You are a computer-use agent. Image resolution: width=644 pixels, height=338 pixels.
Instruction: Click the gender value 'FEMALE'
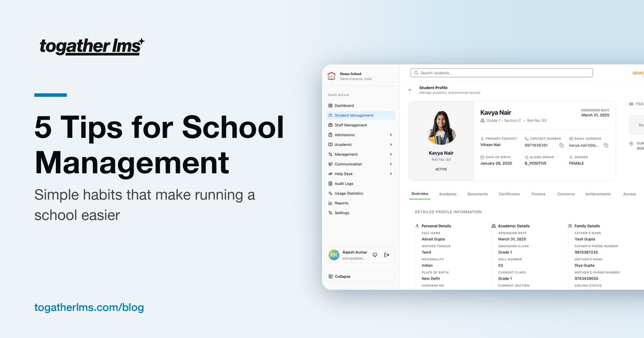(576, 163)
